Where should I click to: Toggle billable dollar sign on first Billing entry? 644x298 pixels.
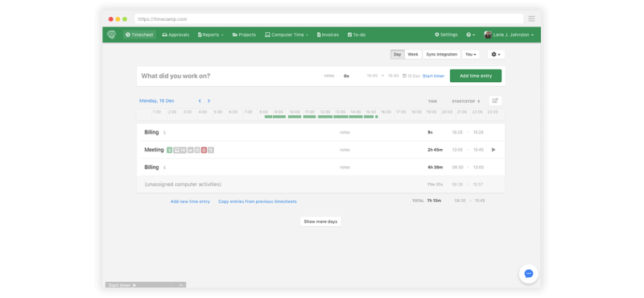(x=164, y=133)
